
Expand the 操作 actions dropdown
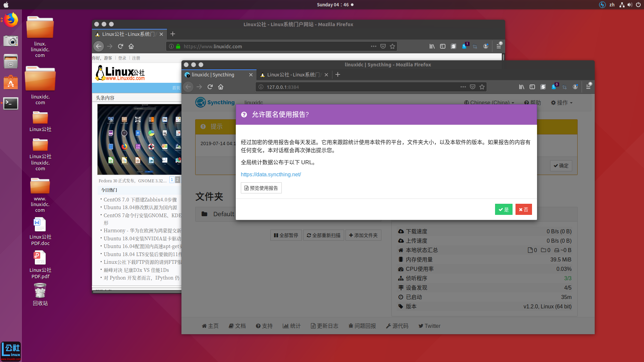click(562, 103)
